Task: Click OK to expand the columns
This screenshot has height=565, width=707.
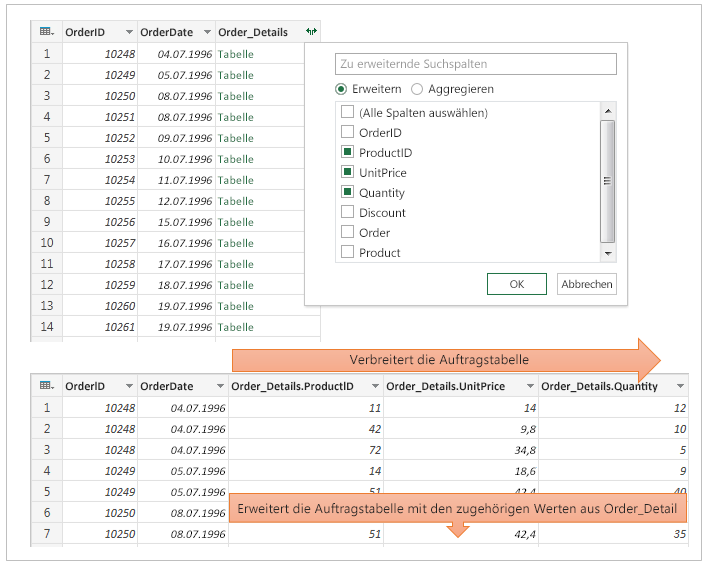Action: (517, 284)
